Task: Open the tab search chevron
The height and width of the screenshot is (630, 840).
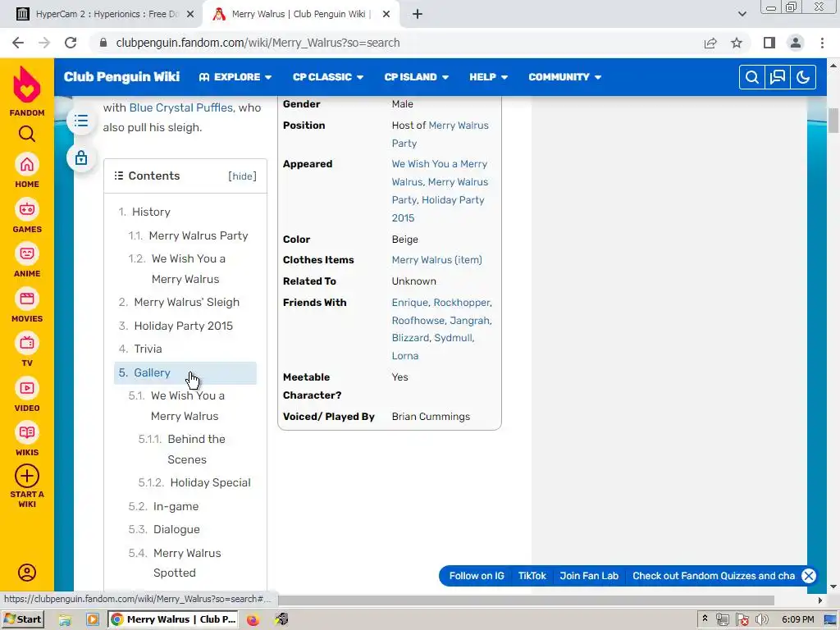Action: (x=742, y=14)
